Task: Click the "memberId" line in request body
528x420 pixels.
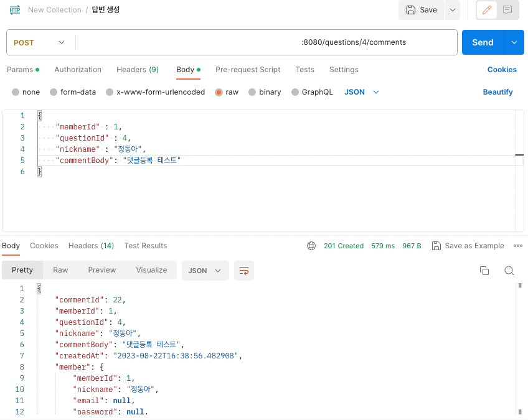Action: tap(88, 127)
